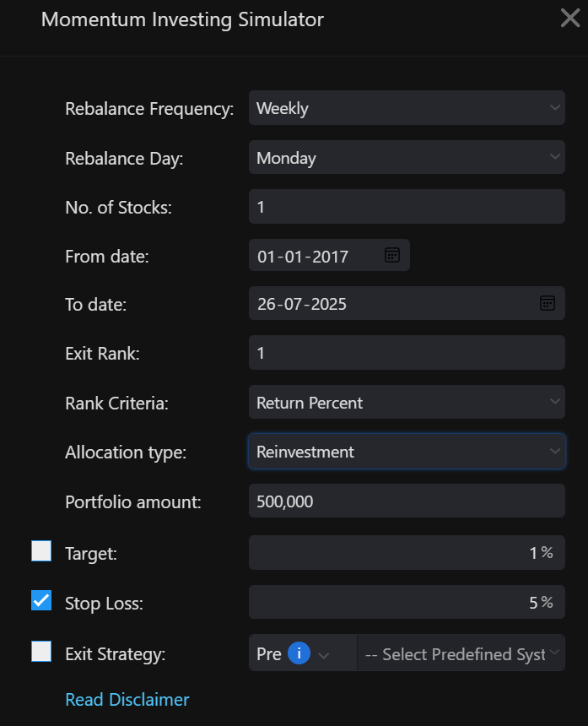Image resolution: width=588 pixels, height=726 pixels.
Task: Click the Target label text
Action: coord(91,554)
